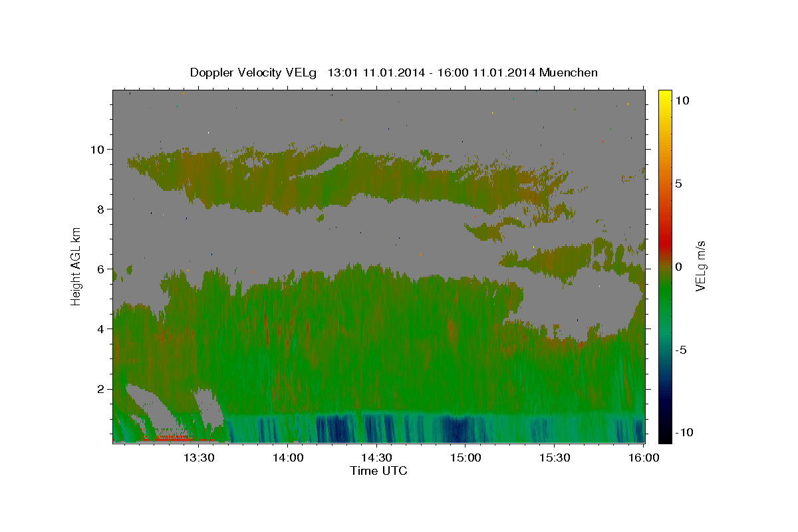Click the red section of the colorbar
The width and height of the screenshot is (798, 532).
pos(664,243)
